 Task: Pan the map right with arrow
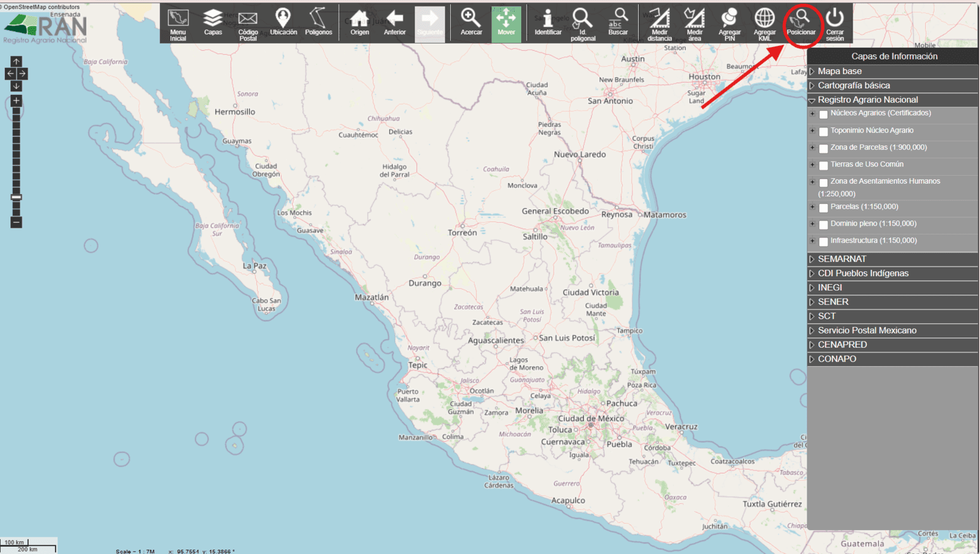[x=22, y=73]
